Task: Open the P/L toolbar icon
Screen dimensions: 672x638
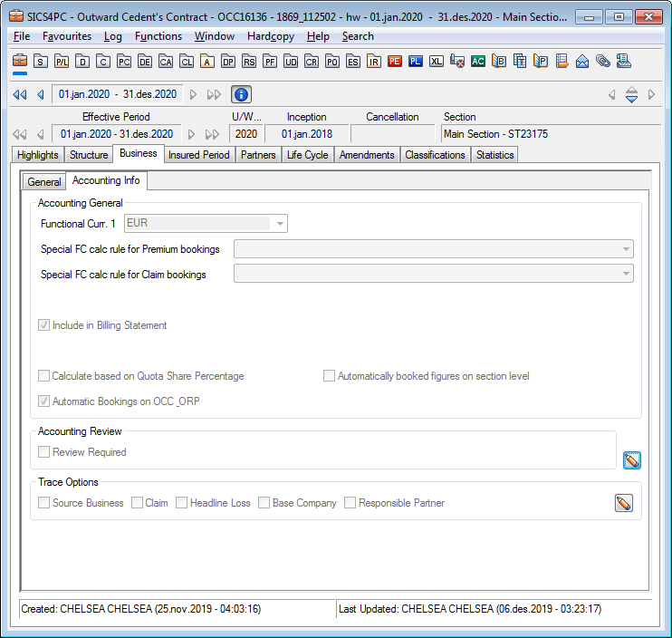Action: pos(62,61)
